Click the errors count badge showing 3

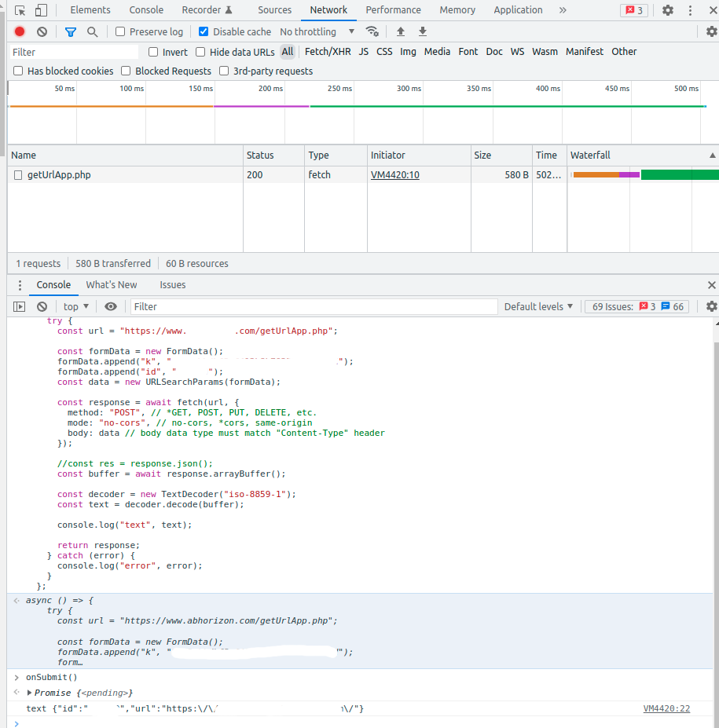tap(634, 10)
